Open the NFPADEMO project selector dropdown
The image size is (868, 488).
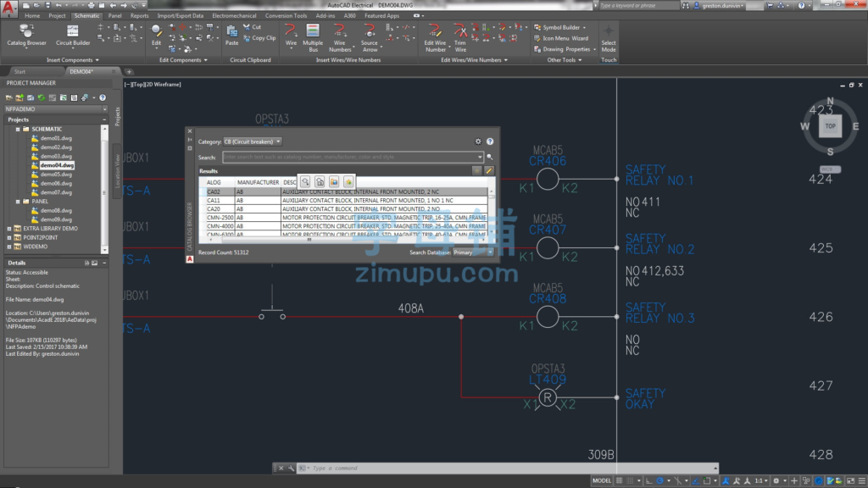click(x=56, y=109)
